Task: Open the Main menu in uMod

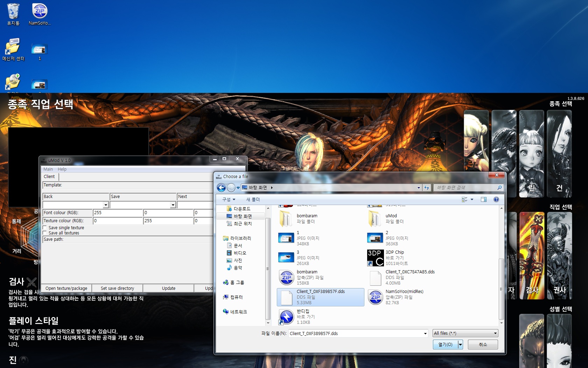Action: (x=48, y=169)
